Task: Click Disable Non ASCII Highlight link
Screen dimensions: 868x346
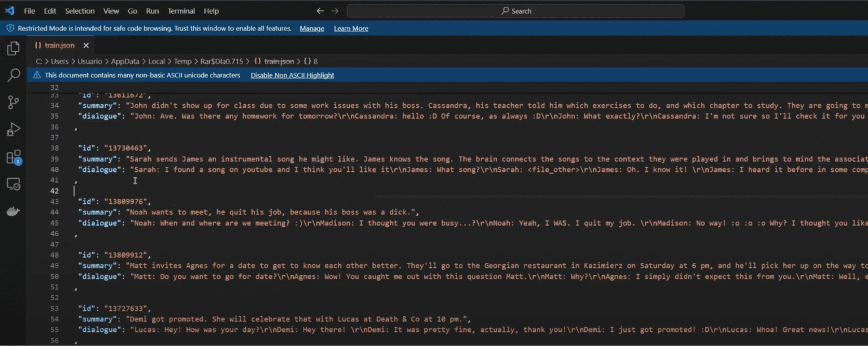Action: (292, 75)
